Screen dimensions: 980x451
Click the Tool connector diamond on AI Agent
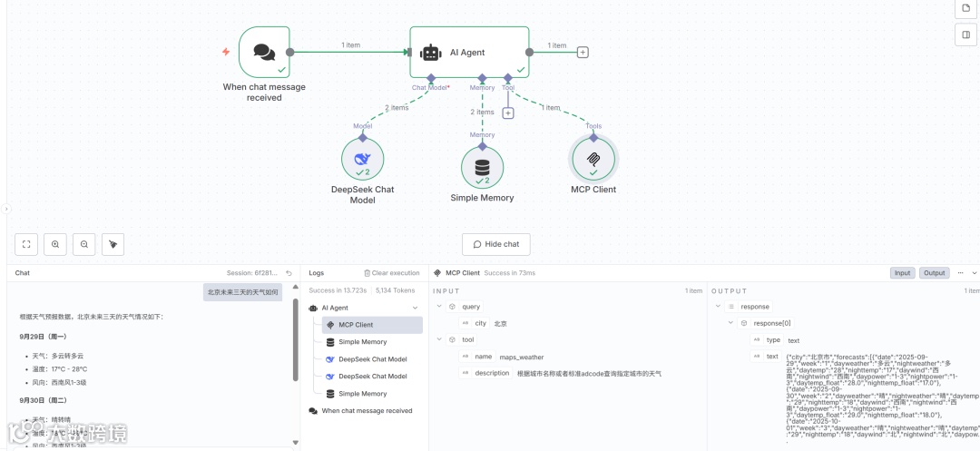pos(507,77)
